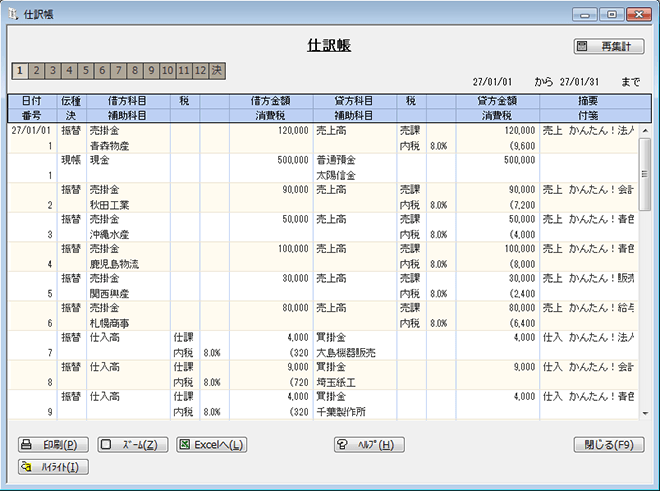
Task: Click the zoom square icon on ズーム button
Action: click(x=106, y=444)
